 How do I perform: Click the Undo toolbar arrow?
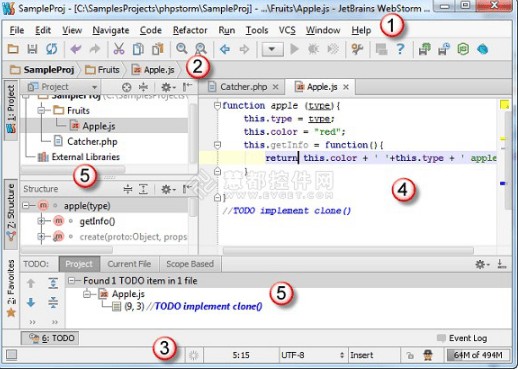point(76,49)
